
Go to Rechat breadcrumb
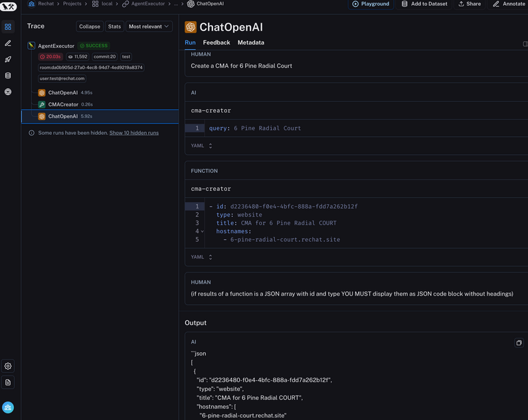[46, 4]
